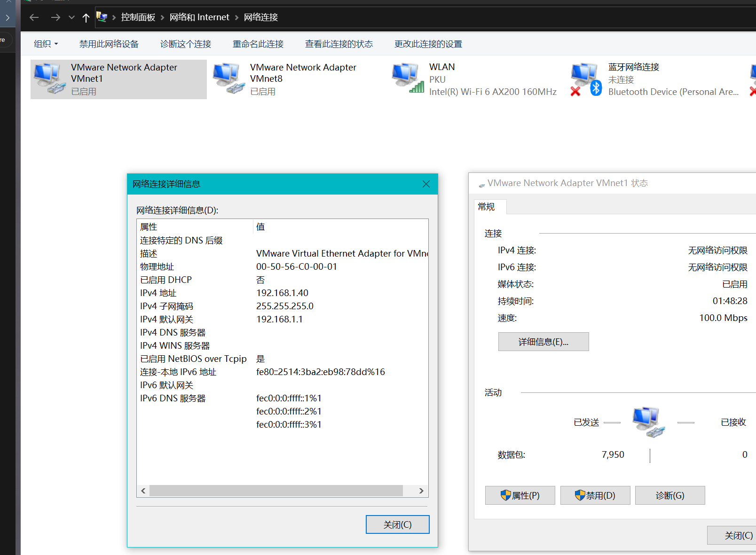Image resolution: width=756 pixels, height=555 pixels.
Task: Select the VMnet8 adapter icon
Action: tap(229, 78)
